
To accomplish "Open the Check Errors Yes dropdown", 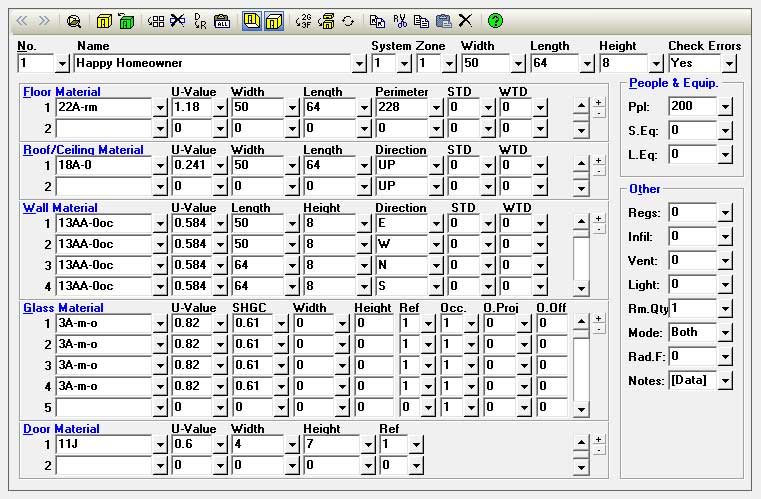I will (728, 64).
